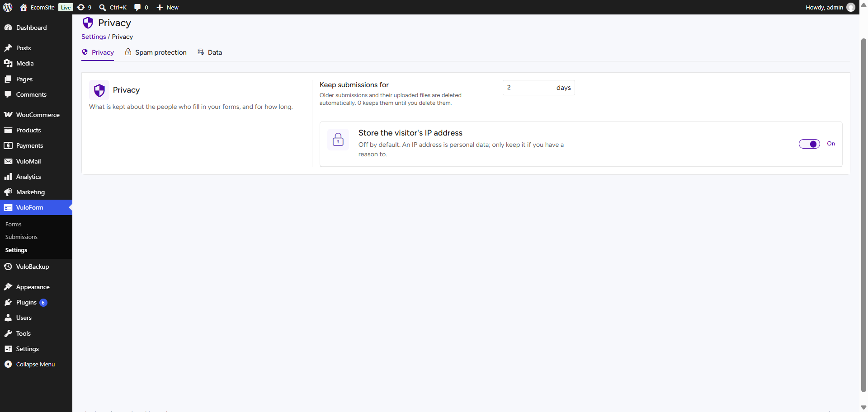868x412 pixels.
Task: Click the Plugins plug icon
Action: click(8, 302)
